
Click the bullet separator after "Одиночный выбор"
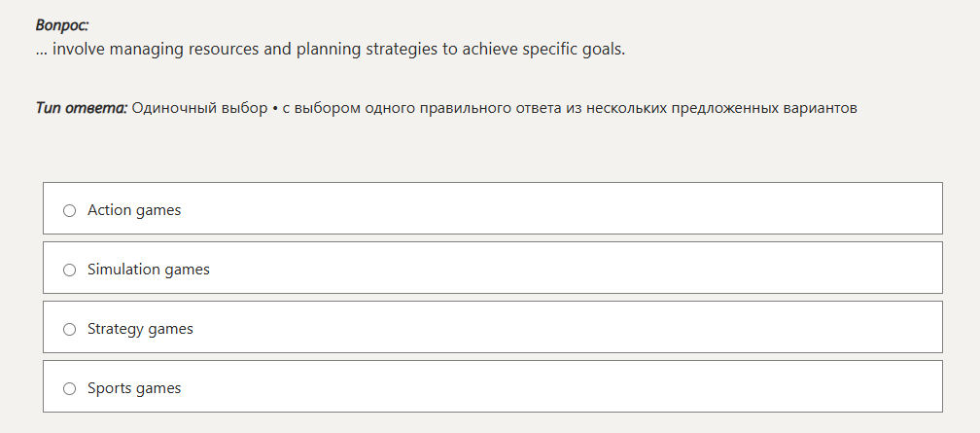pyautogui.click(x=275, y=108)
